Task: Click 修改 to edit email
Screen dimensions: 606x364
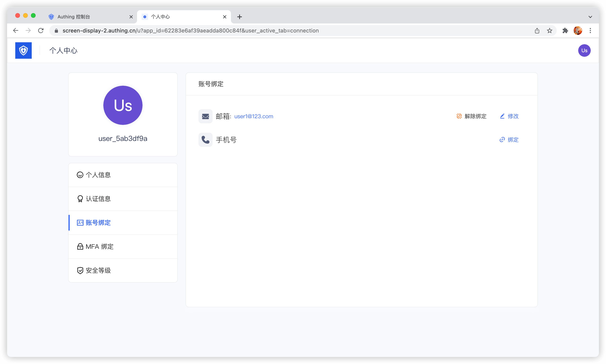Action: click(x=509, y=116)
